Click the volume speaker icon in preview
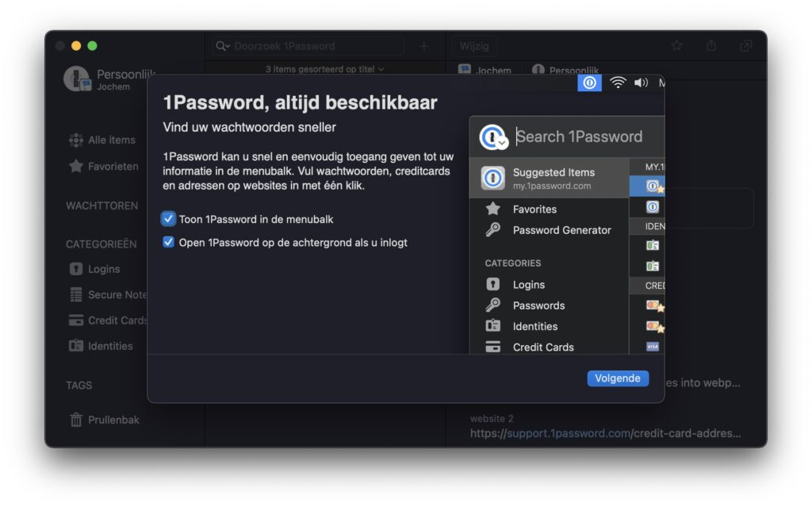Screen dimensions: 812x507 (641, 83)
